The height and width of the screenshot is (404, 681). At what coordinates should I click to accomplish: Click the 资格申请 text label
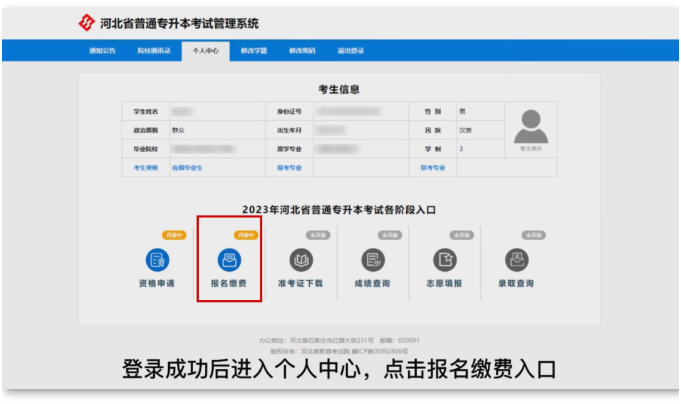pyautogui.click(x=156, y=283)
